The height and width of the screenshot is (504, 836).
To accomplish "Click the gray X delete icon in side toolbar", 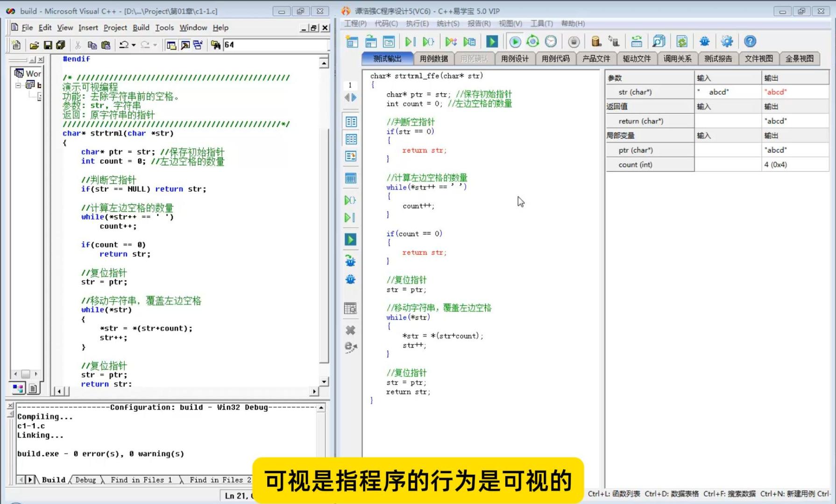I will click(350, 330).
